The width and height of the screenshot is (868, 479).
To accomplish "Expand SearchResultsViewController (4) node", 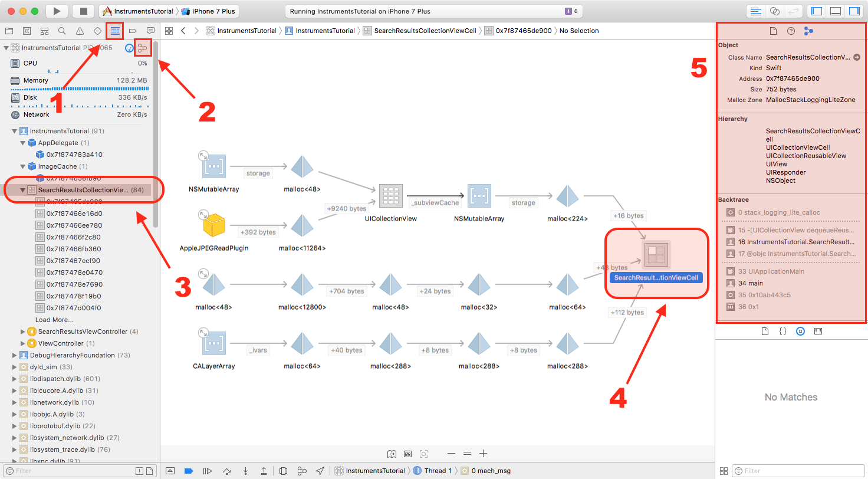I will pyautogui.click(x=23, y=332).
